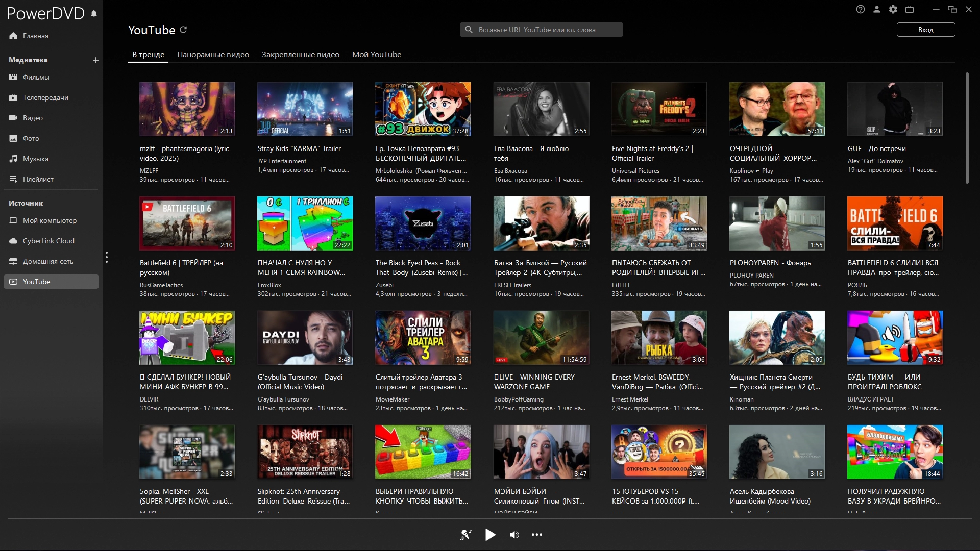Click the vertical scrollbar on the right

point(967,128)
